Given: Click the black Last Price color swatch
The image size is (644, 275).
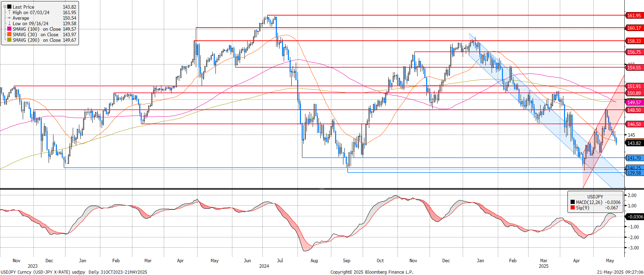Looking at the screenshot, I should [x=9, y=7].
